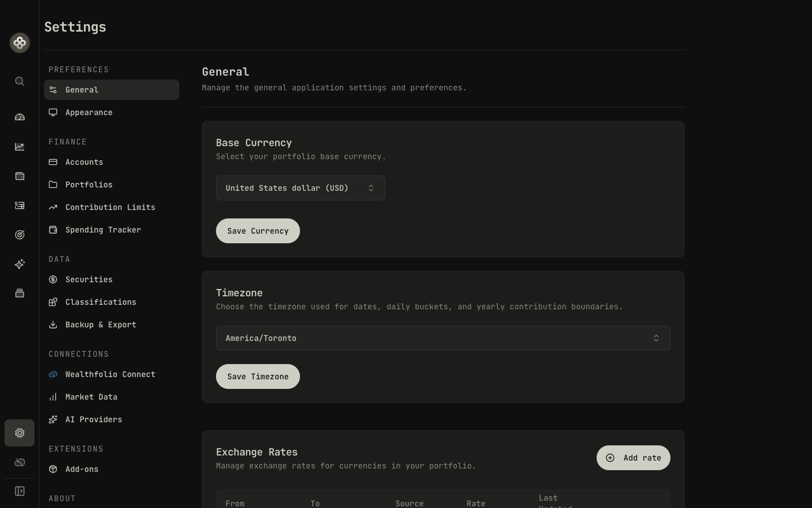This screenshot has height=508, width=812.
Task: Click the Wealthfolio logo icon
Action: (x=20, y=43)
